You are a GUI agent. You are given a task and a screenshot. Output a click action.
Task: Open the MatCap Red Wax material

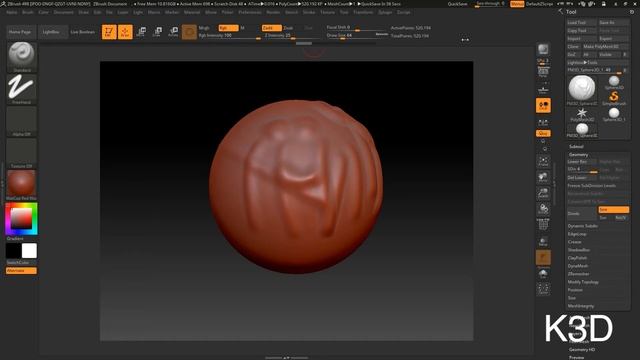(x=22, y=185)
